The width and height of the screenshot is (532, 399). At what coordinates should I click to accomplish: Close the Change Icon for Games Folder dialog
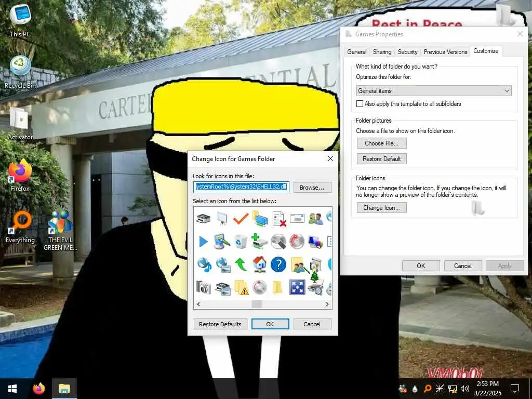[x=330, y=158]
